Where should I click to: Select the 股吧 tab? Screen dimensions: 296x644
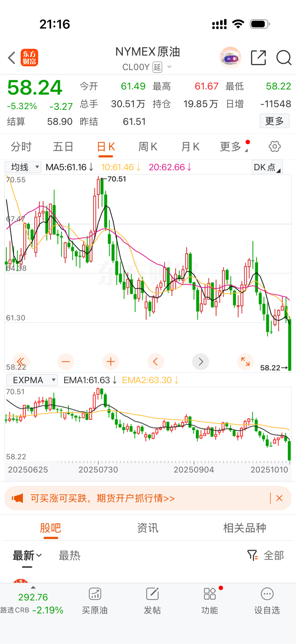[50, 528]
